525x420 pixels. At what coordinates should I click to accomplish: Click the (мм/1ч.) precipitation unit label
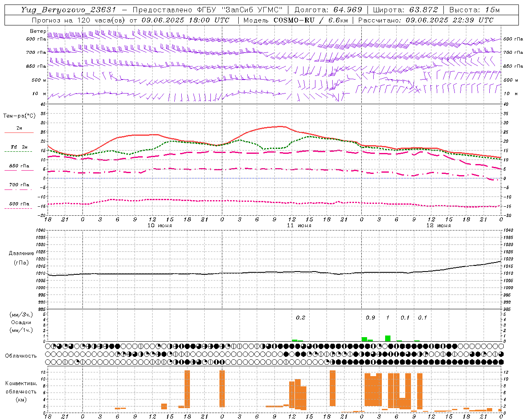pyautogui.click(x=21, y=330)
